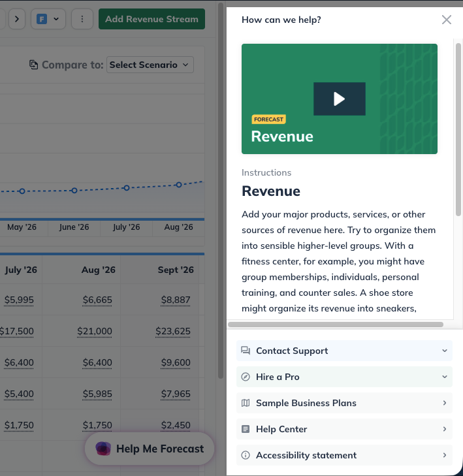
Task: Click the help panel horizontal scrollbar
Action: coord(336,325)
